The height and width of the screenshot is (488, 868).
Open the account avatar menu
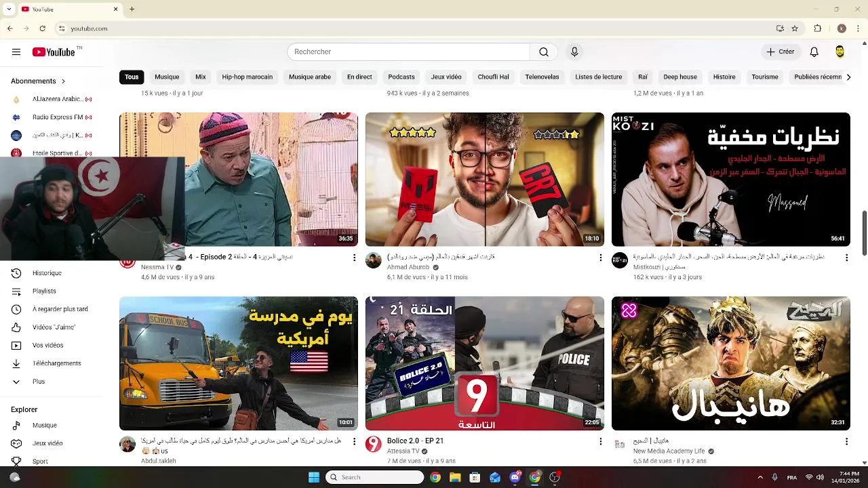point(840,52)
